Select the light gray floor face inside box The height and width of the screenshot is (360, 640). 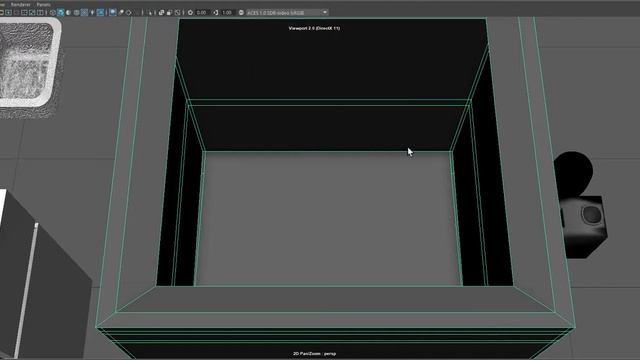329,218
